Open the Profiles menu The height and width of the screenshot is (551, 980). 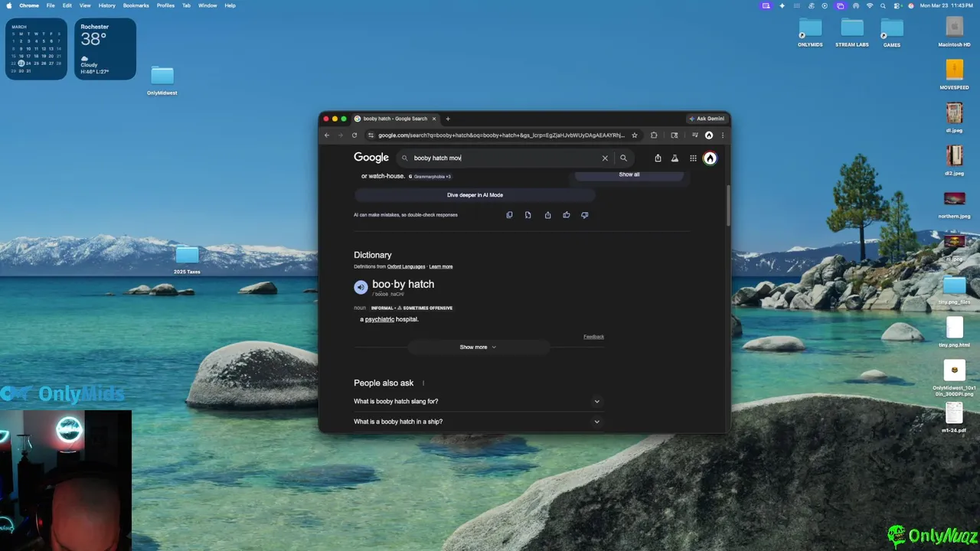[165, 5]
